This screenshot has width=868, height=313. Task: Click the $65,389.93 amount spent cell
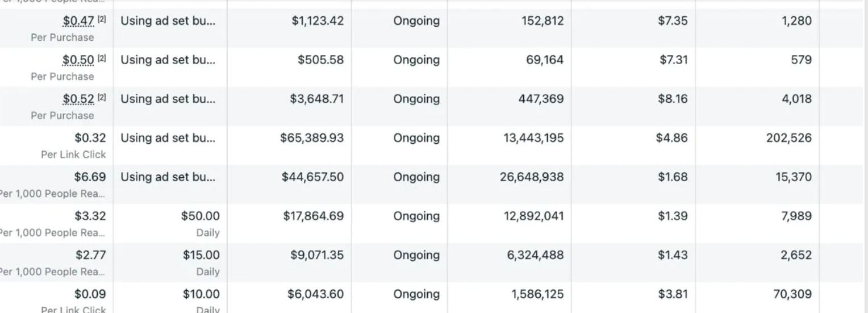[311, 138]
